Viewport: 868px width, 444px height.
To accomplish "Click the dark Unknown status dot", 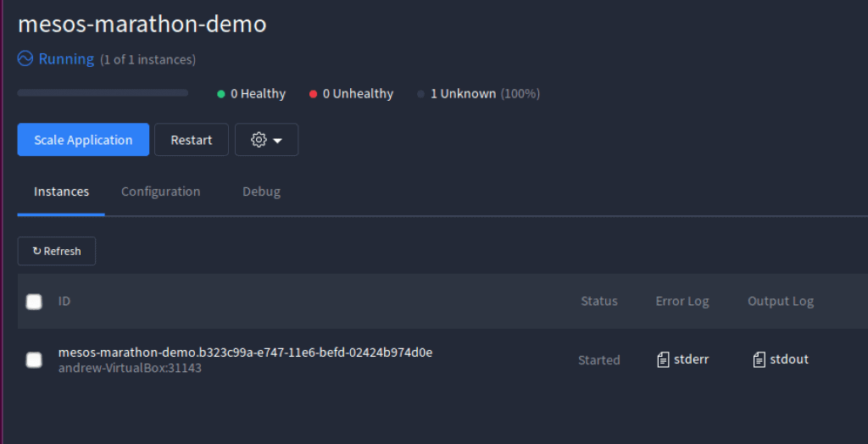I will (420, 94).
